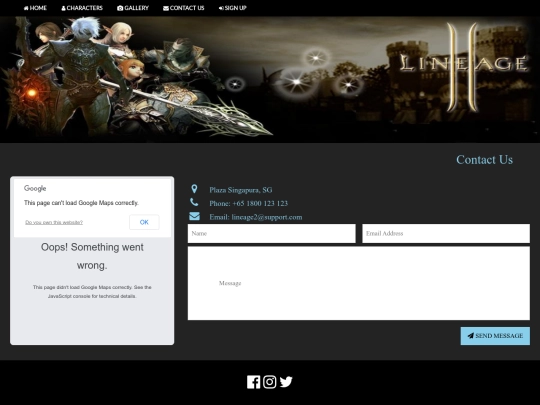Screen dimensions: 540x405
Task: Click into the Message text area
Action: coord(359,283)
